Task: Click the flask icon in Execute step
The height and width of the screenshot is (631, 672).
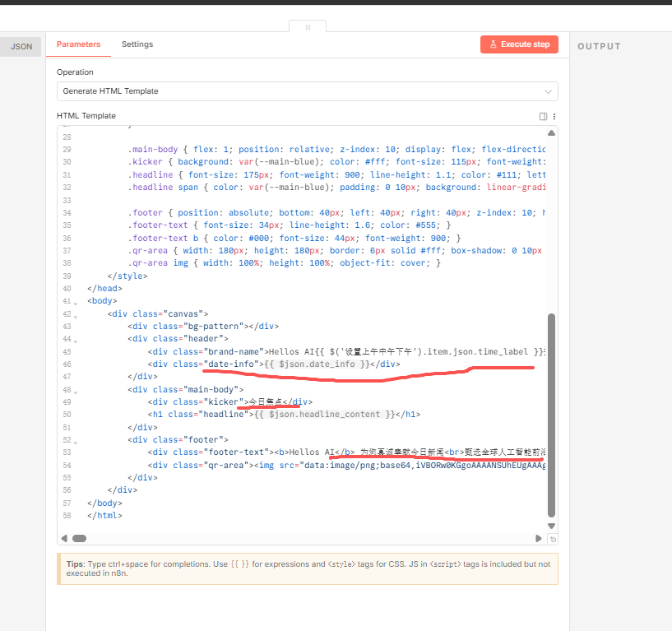Action: 493,44
